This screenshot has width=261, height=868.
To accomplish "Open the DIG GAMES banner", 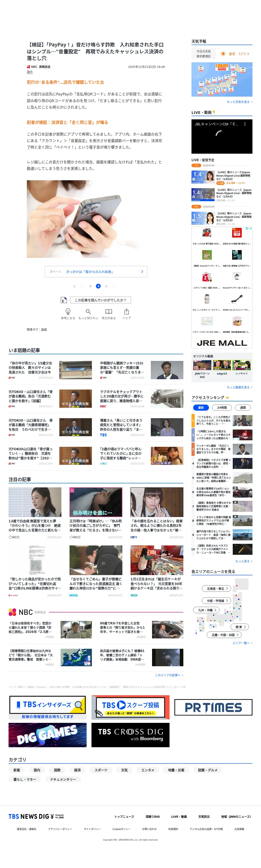I will [x=47, y=735].
